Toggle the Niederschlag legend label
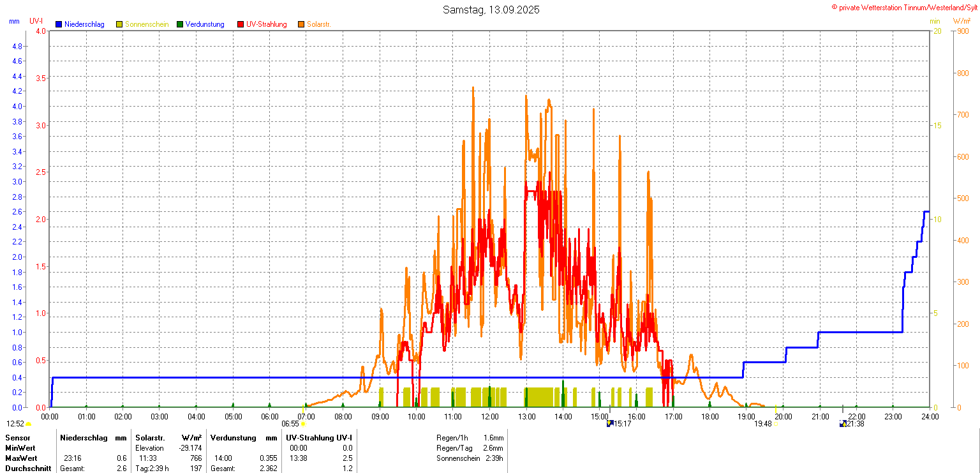 point(84,24)
